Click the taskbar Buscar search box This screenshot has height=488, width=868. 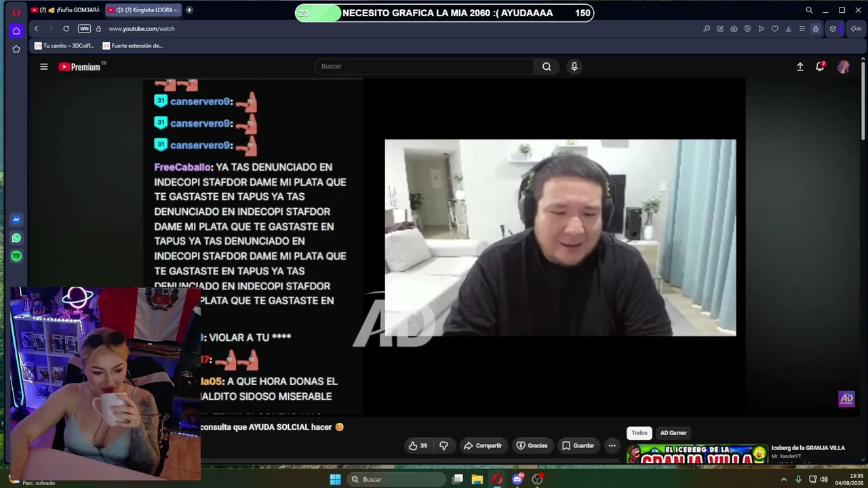pyautogui.click(x=396, y=479)
